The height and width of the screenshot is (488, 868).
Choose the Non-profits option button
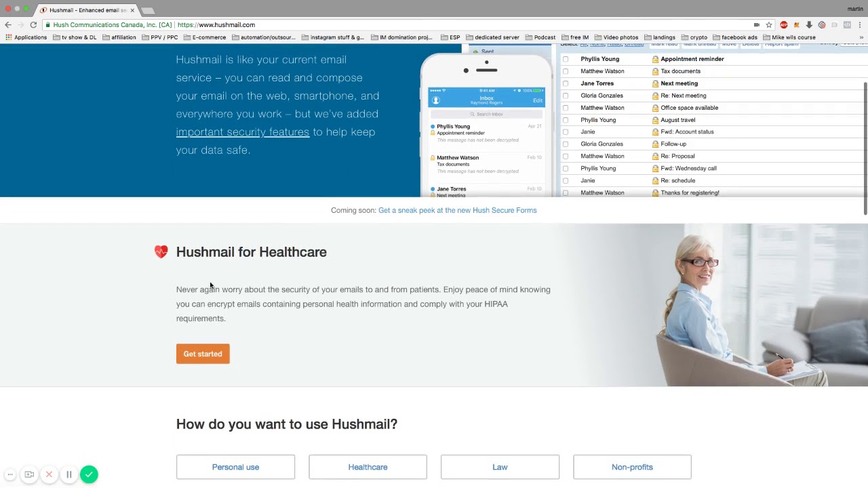pyautogui.click(x=632, y=467)
